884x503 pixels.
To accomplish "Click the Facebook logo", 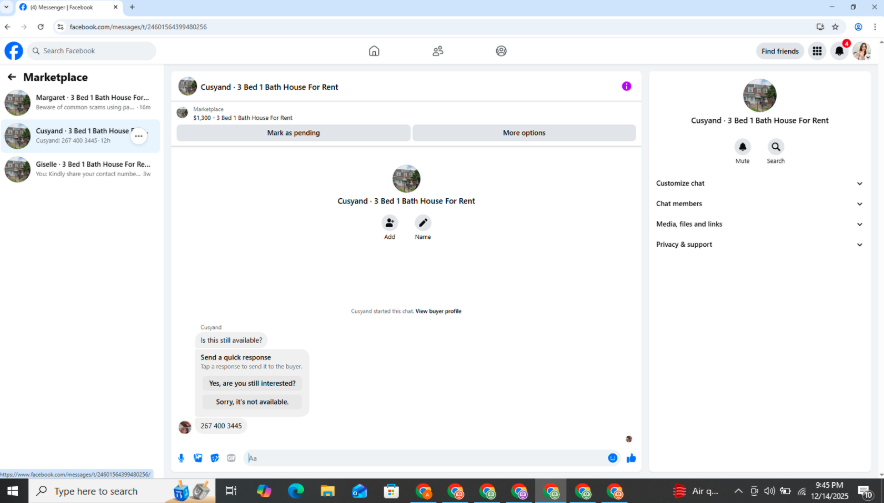I will pos(14,51).
